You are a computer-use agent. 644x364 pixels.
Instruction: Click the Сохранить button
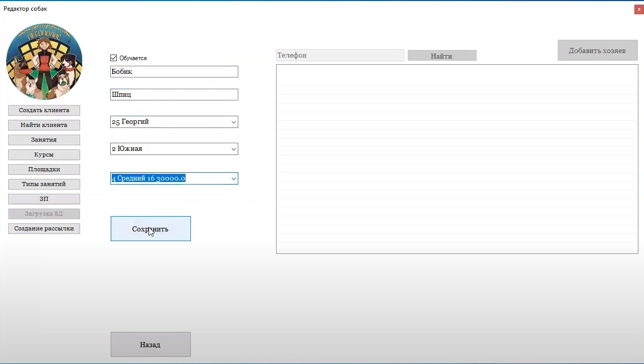click(x=151, y=229)
